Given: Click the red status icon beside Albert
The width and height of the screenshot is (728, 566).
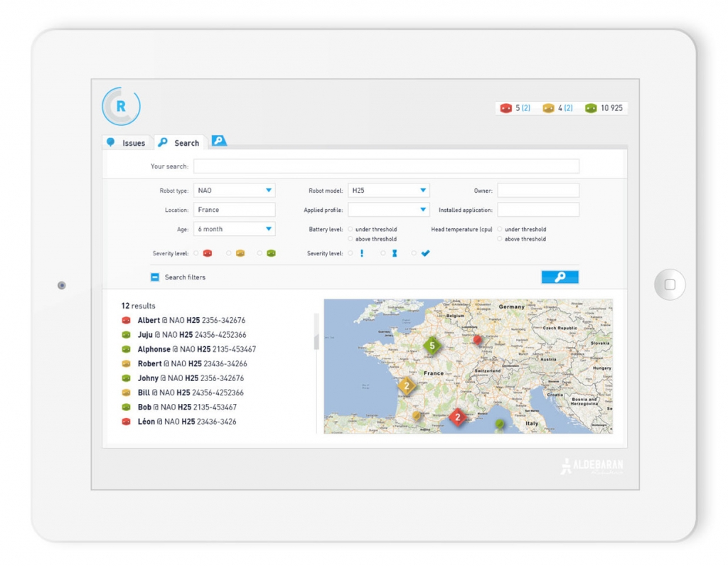Looking at the screenshot, I should (x=126, y=321).
